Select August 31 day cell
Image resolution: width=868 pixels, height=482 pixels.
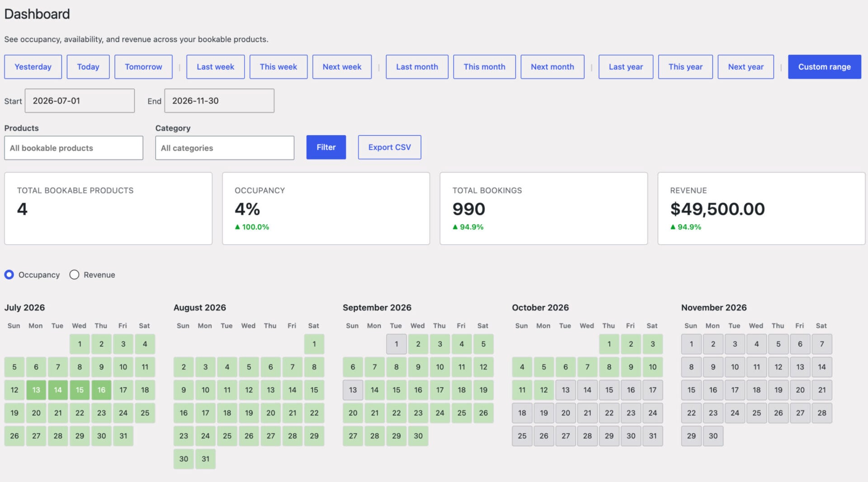(205, 459)
